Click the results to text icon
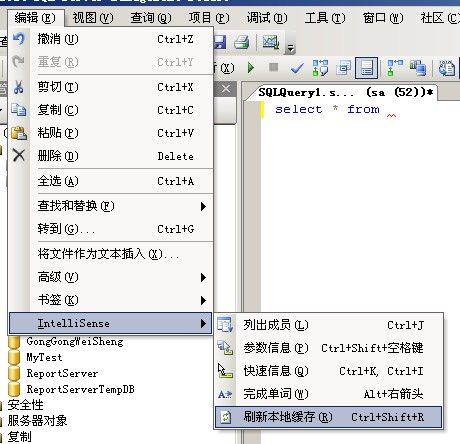 [447, 68]
